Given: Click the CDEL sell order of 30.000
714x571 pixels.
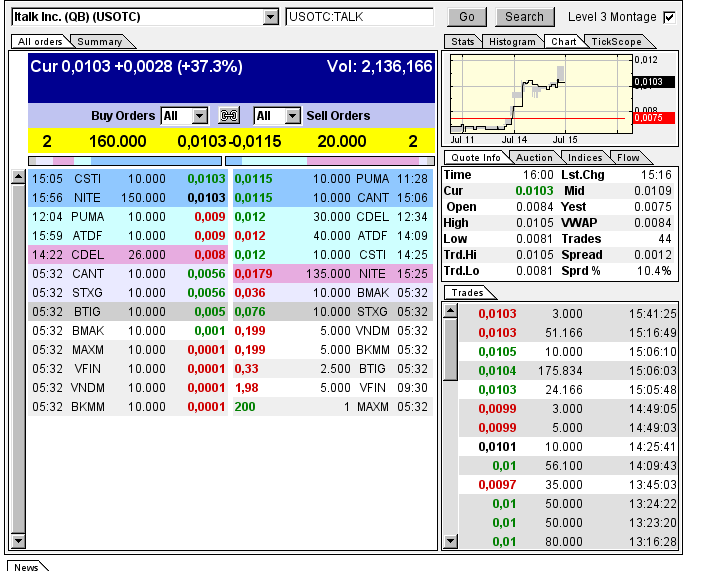Looking at the screenshot, I should (333, 217).
